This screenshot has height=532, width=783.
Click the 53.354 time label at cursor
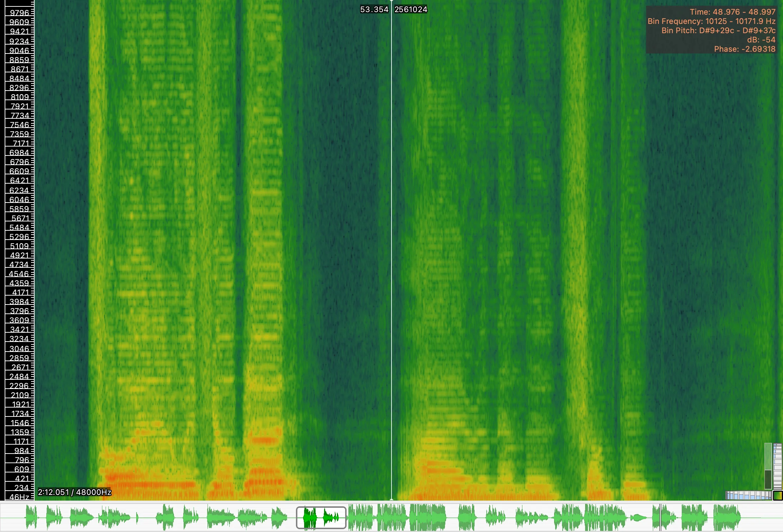point(374,10)
